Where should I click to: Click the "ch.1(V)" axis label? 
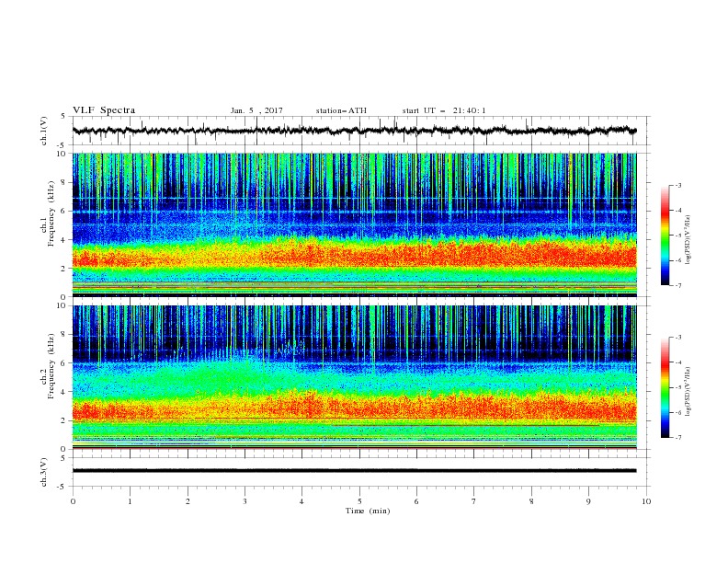[x=44, y=131]
